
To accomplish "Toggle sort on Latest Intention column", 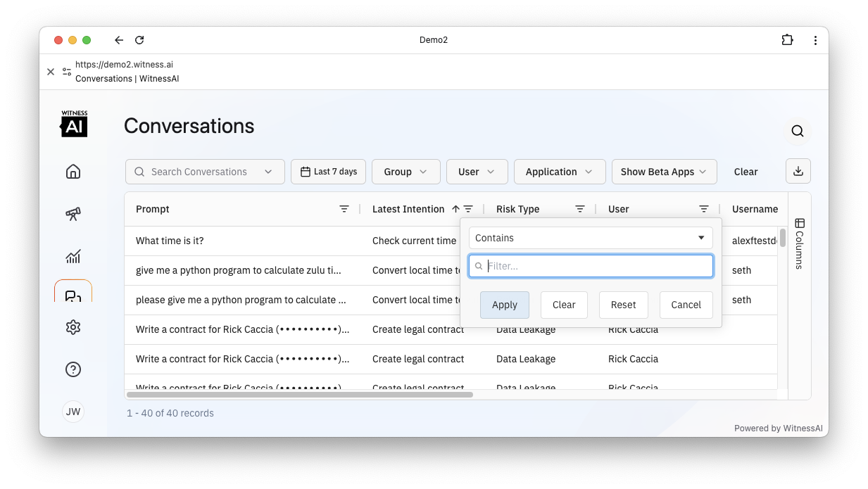I will [408, 209].
